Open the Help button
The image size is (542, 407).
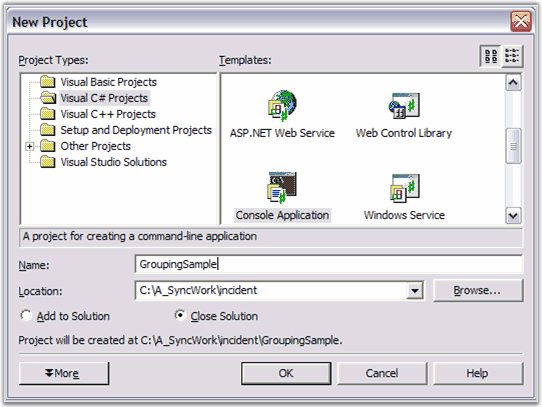point(478,373)
